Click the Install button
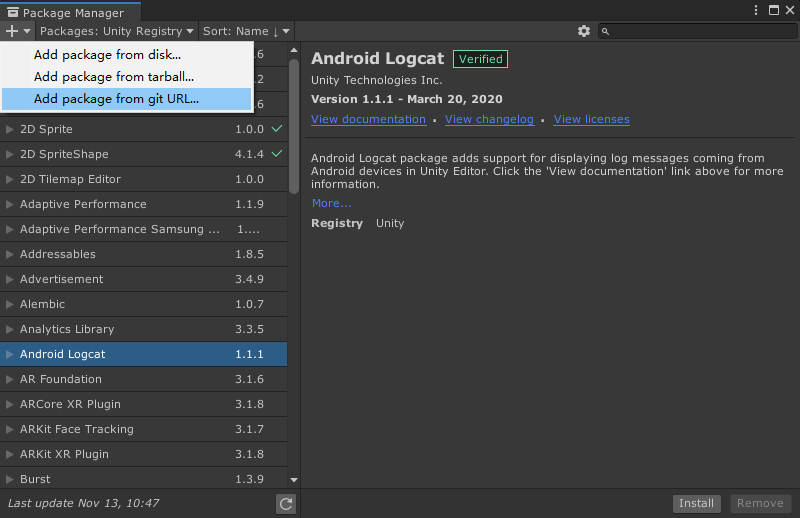The width and height of the screenshot is (800, 518). (696, 503)
